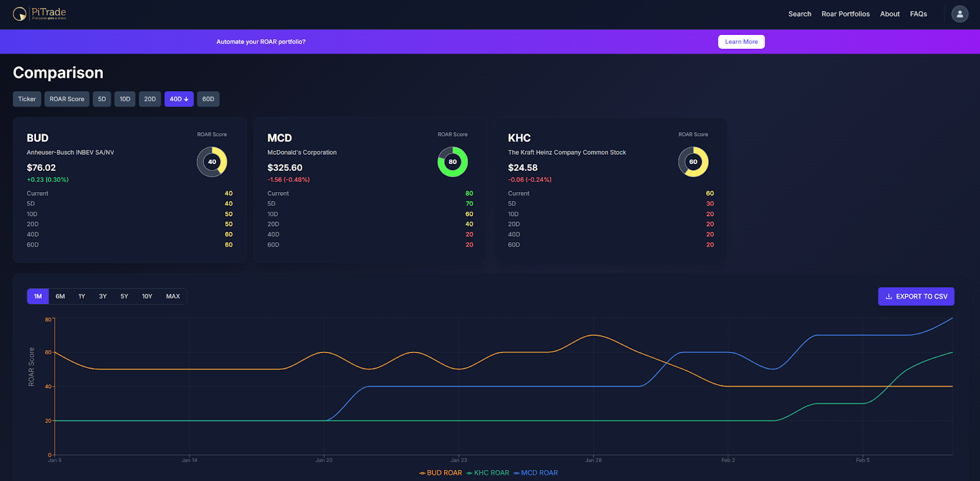
Task: Sort comparison by 40D descending arrow
Action: (179, 99)
